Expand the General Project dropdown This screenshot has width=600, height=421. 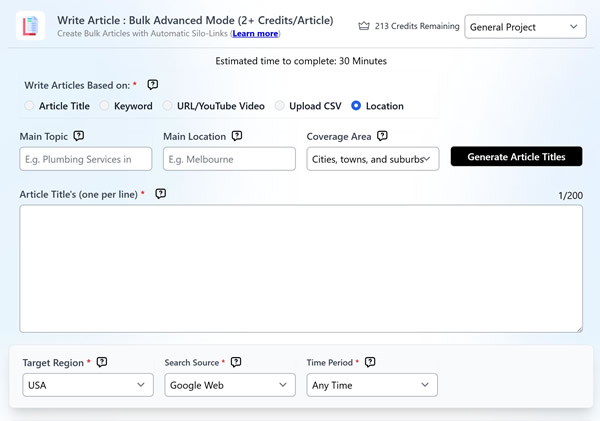525,27
